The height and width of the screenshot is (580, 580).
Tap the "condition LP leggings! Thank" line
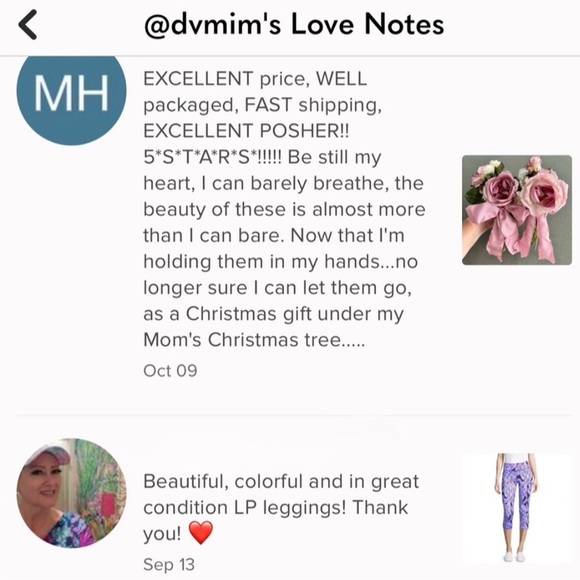(x=276, y=508)
